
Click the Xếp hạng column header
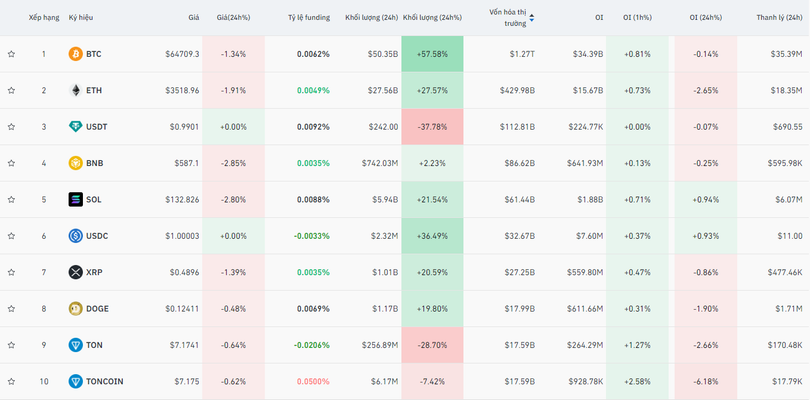coord(43,17)
